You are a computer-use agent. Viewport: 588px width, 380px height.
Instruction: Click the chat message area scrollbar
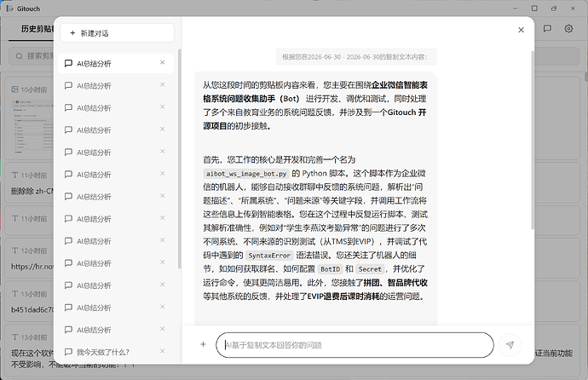coord(533,140)
